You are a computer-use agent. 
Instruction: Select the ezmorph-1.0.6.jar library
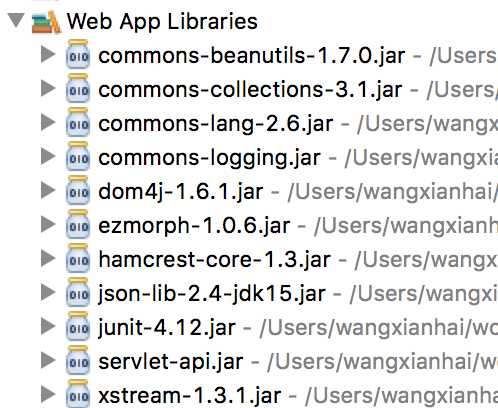point(194,226)
